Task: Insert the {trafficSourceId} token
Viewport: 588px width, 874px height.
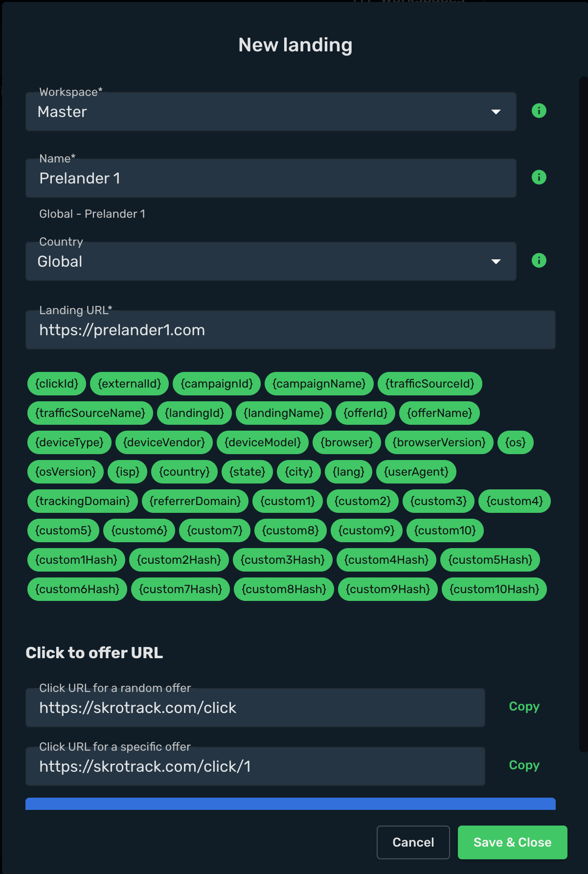Action: coord(430,384)
